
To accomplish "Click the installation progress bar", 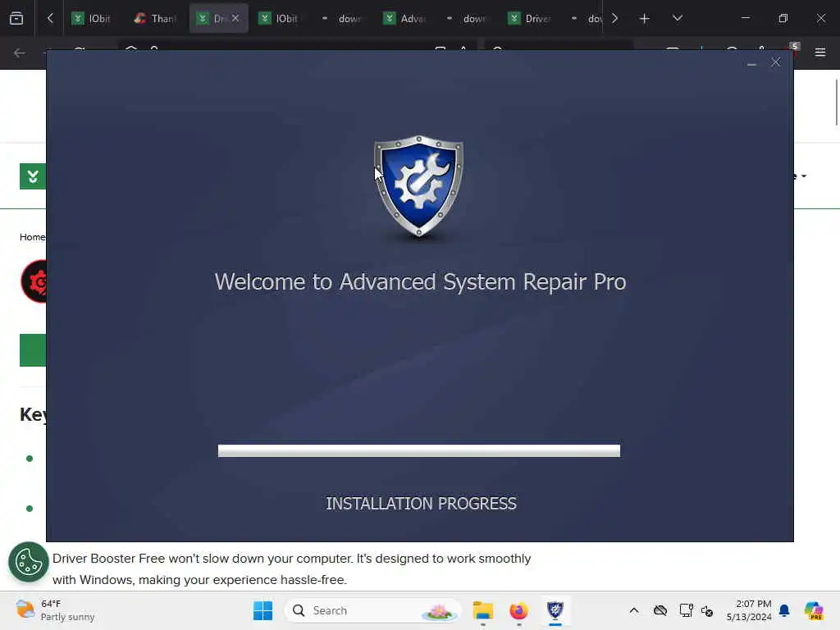I will coord(419,450).
